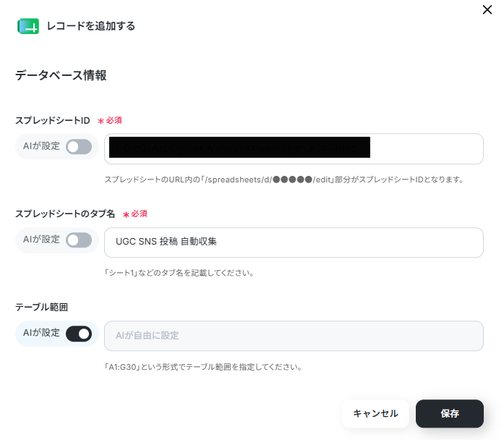
Task: Click into the スプレッドシートID input field
Action: click(x=294, y=149)
